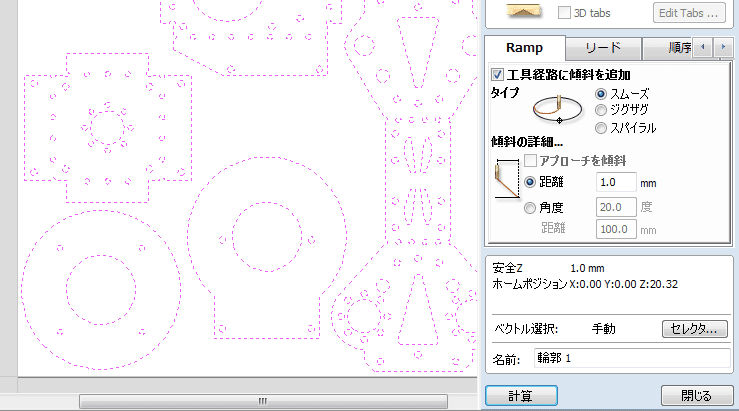739x411 pixels.
Task: Click the ramp detail diagram icon
Action: coord(507,179)
